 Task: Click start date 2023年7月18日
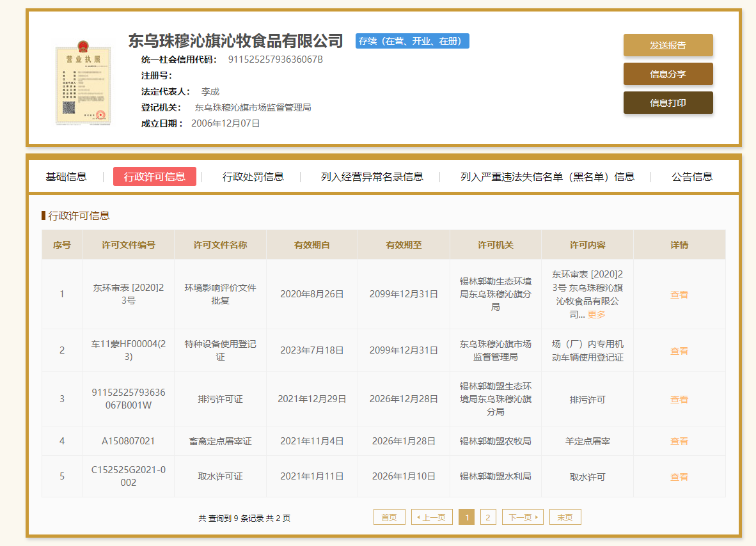(x=312, y=350)
